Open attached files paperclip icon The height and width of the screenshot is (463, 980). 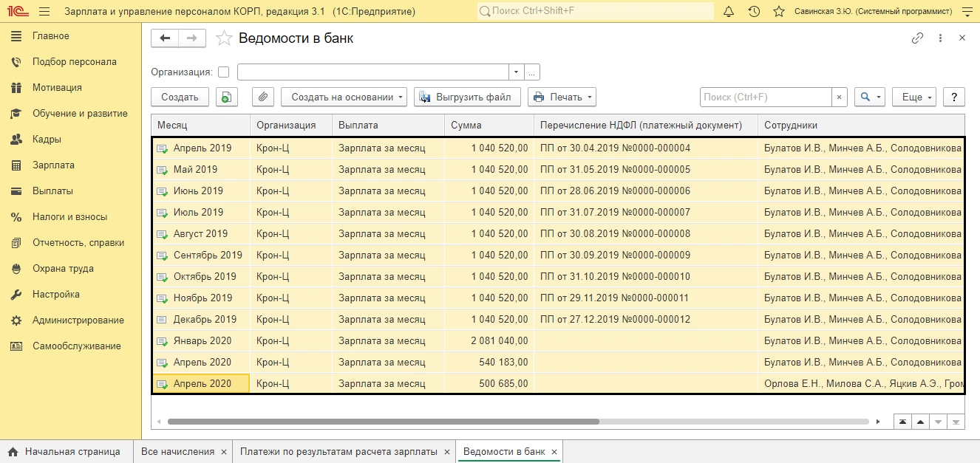[263, 97]
